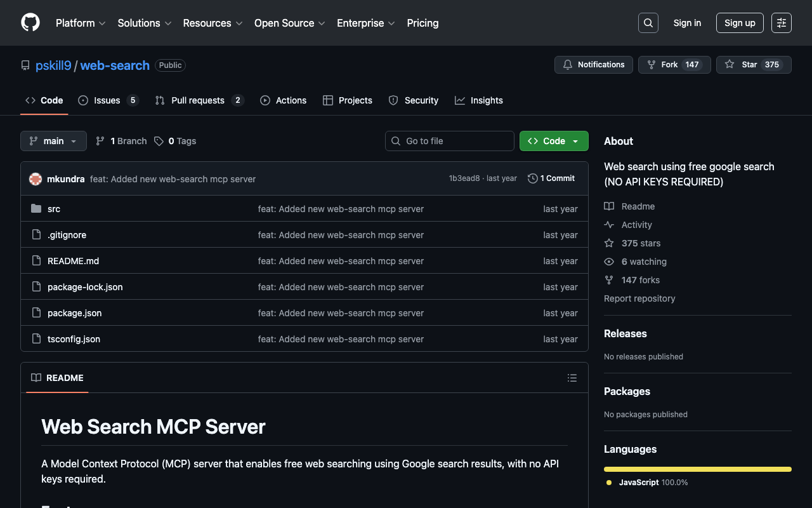Click the Sign up button
812x508 pixels.
(739, 23)
